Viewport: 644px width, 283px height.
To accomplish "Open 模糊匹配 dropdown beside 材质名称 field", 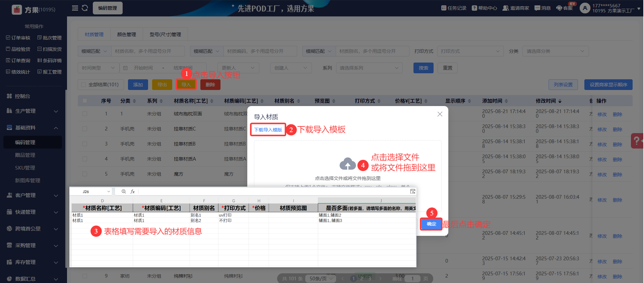I will 94,51.
